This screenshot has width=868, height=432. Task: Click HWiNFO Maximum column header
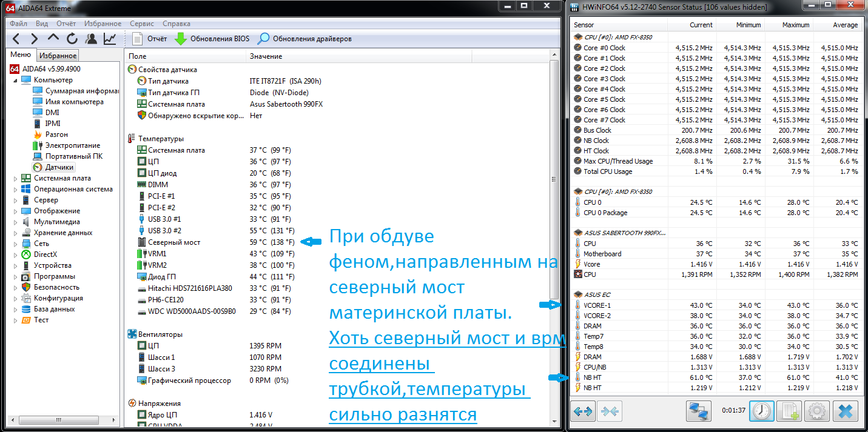[x=788, y=25]
